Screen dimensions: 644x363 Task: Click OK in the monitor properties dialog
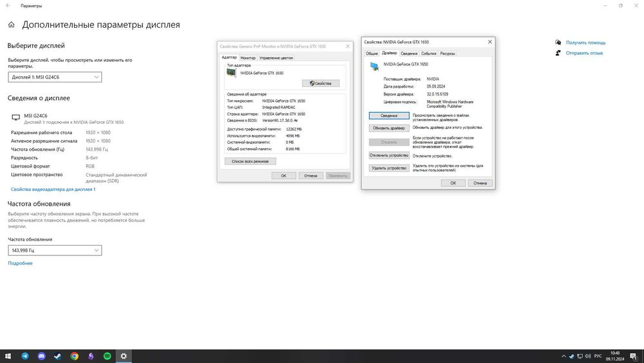(283, 175)
